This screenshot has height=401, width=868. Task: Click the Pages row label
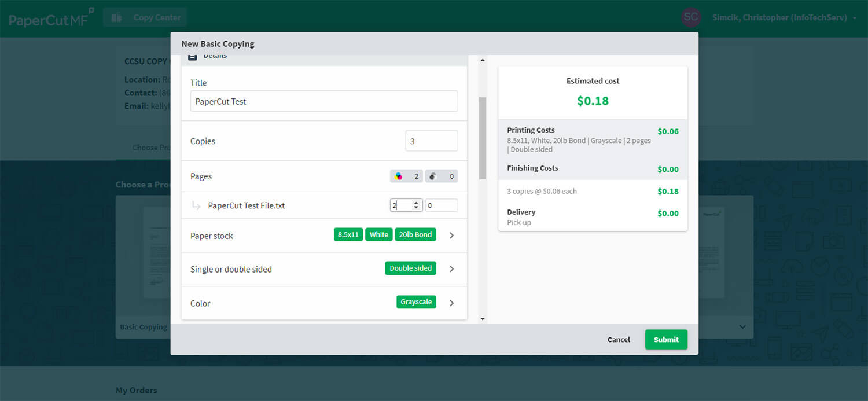[201, 176]
